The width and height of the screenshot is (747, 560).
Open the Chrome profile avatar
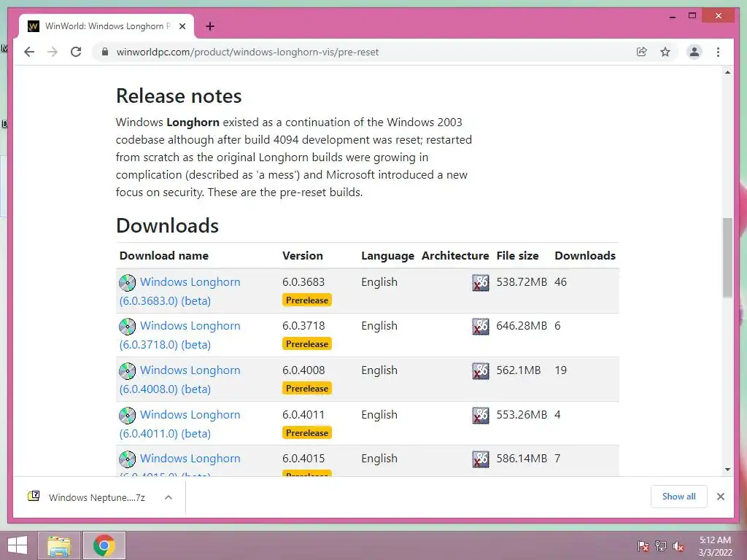(x=694, y=52)
